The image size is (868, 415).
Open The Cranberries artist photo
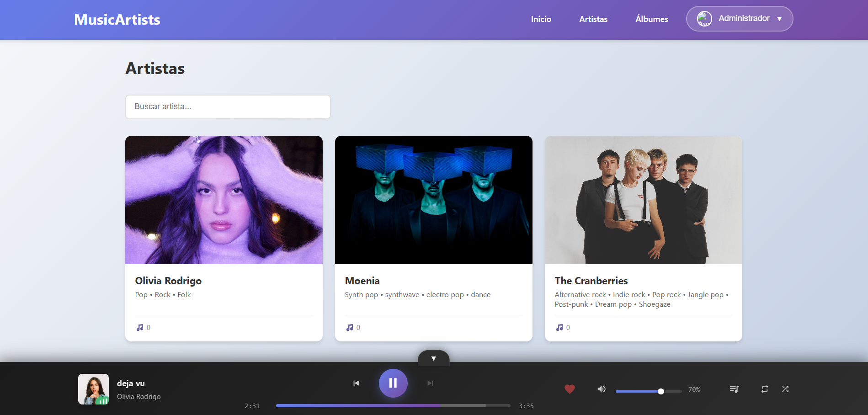(x=644, y=200)
